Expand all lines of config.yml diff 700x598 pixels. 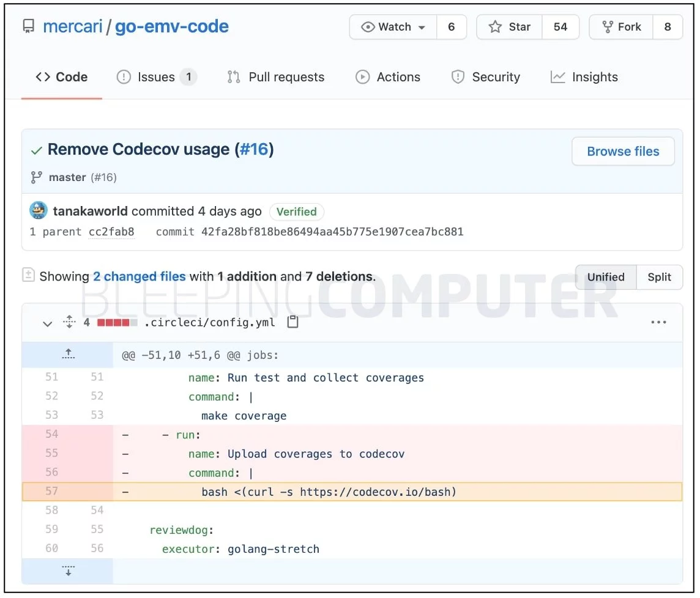click(69, 322)
